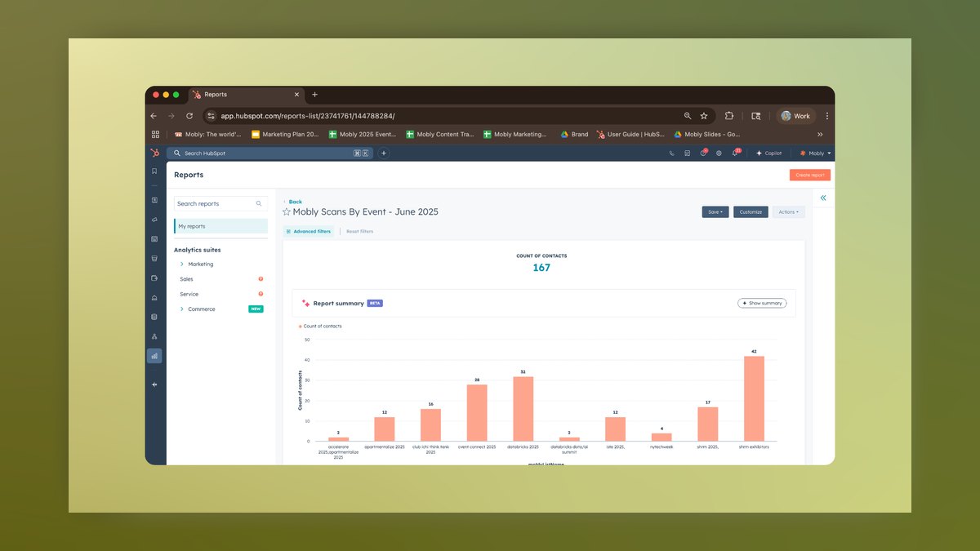Open the Mobly 2025 Event bookmark
Viewport: 980px width, 551px height.
click(x=363, y=135)
